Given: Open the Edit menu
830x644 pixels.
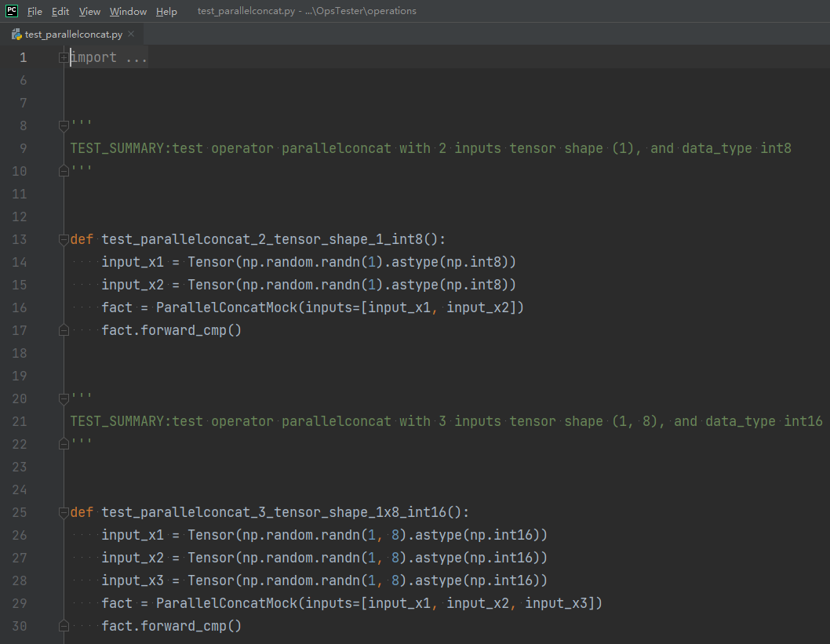Looking at the screenshot, I should 60,12.
